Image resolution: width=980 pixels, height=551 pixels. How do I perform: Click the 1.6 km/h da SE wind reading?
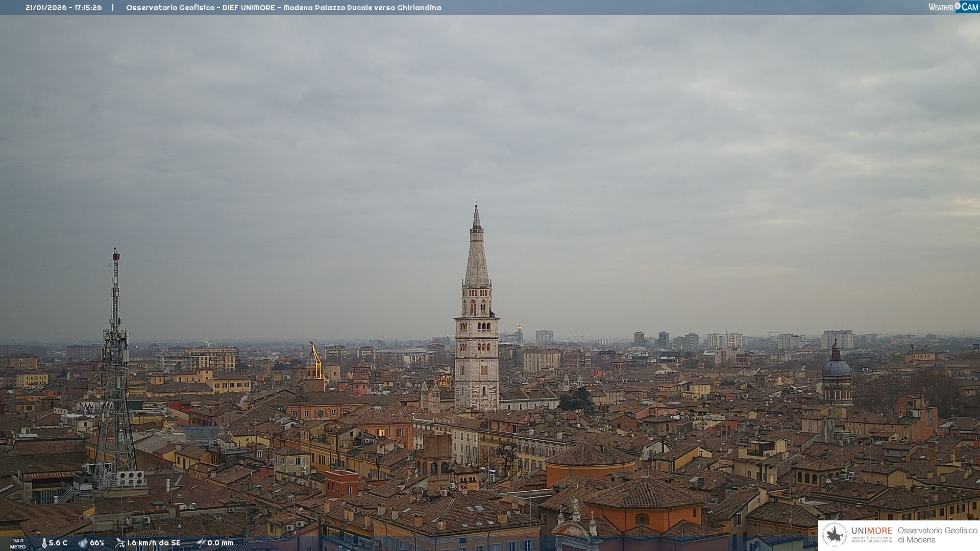(x=154, y=543)
